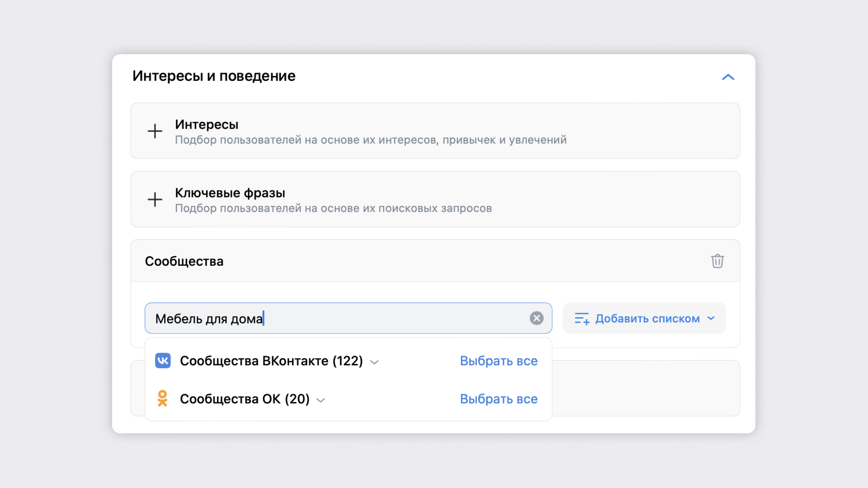Click the OK logo icon
Viewport: 868px width, 488px height.
coord(163,399)
